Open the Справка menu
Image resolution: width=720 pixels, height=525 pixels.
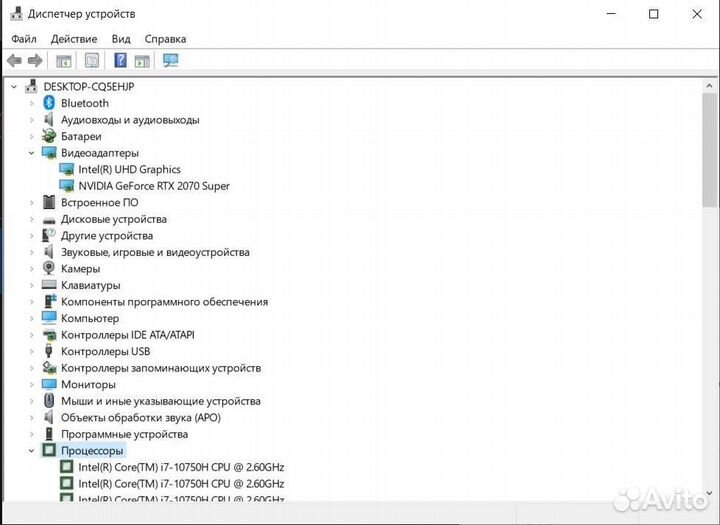pyautogui.click(x=165, y=39)
